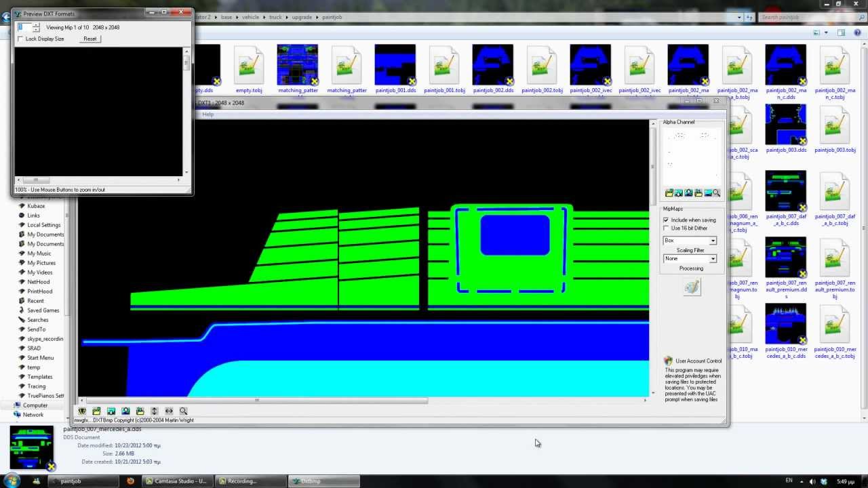This screenshot has height=488, width=868.
Task: Switch to the Camtasia Studio taskbar button
Action: click(176, 481)
